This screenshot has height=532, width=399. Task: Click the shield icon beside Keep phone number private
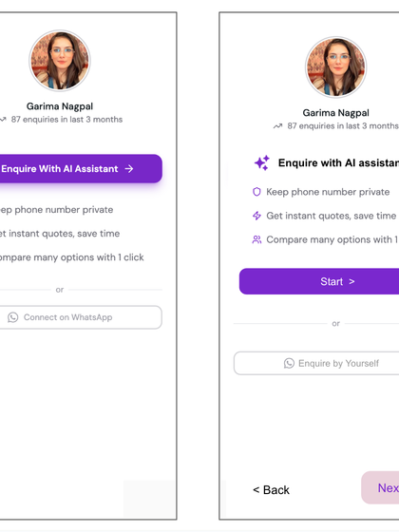(256, 192)
